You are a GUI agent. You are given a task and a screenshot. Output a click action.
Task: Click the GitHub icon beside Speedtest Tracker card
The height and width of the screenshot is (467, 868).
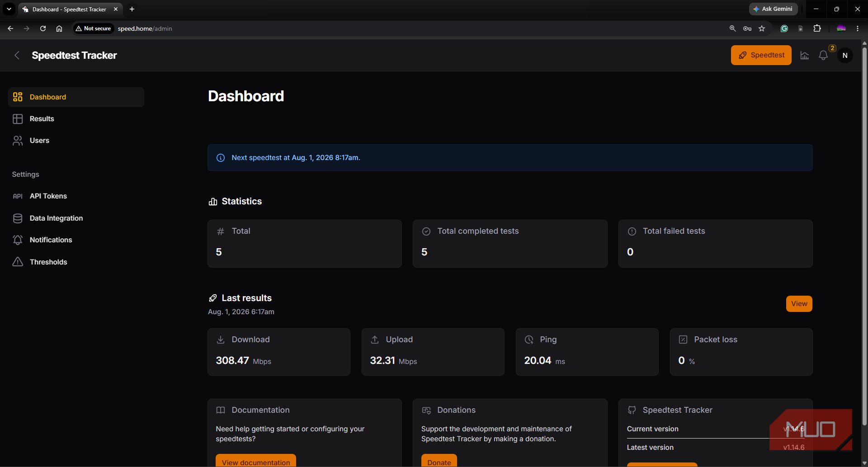click(632, 410)
